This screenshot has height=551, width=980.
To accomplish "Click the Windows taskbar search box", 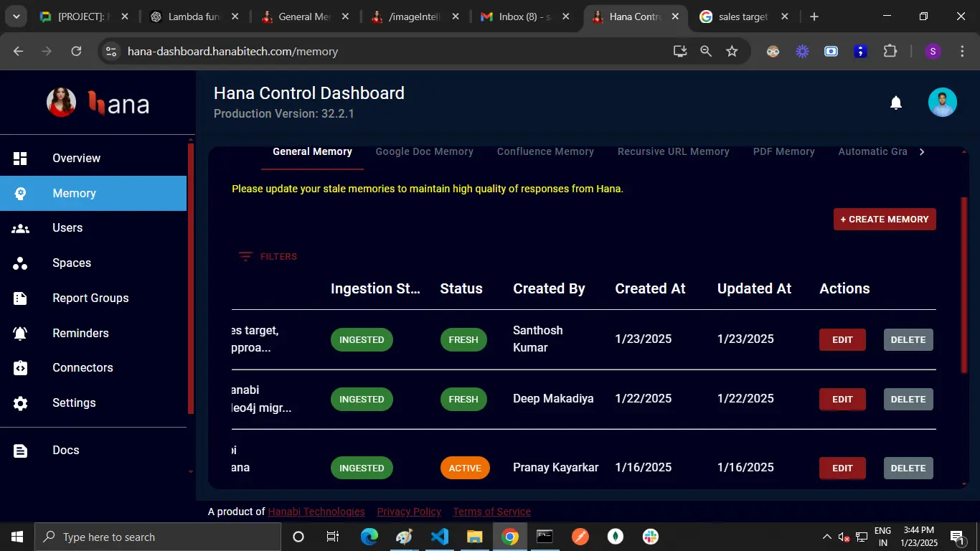I will (158, 537).
